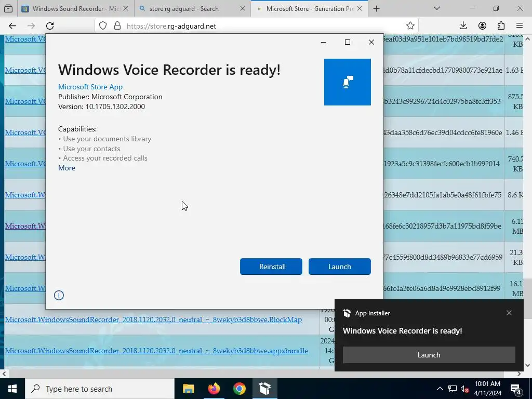Click the network status tray icon
The image size is (532, 399).
pos(453,389)
